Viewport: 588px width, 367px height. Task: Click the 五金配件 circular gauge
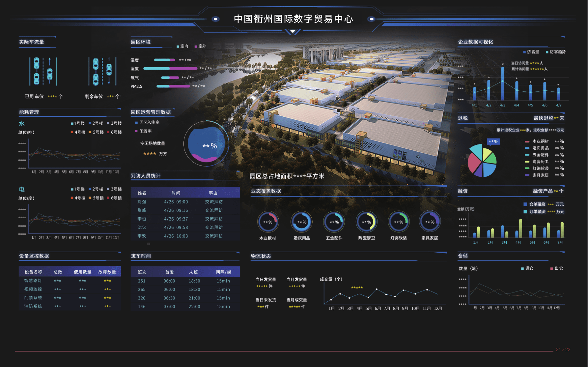[334, 222]
